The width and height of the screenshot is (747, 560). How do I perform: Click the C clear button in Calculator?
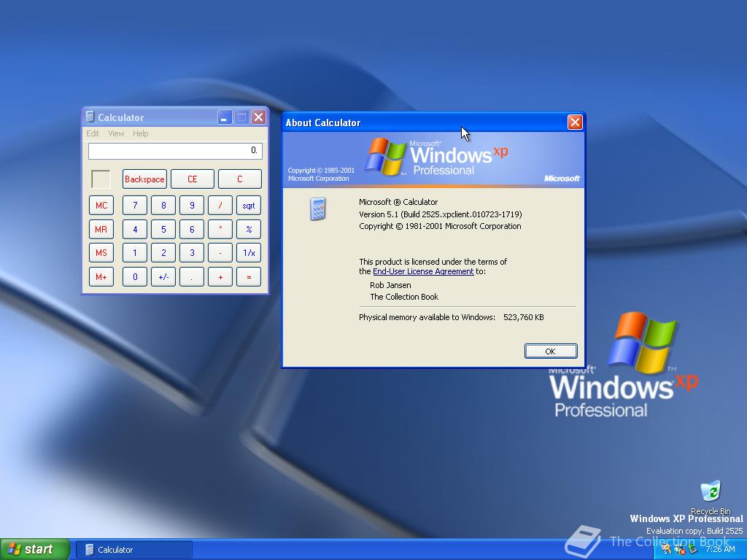click(239, 179)
